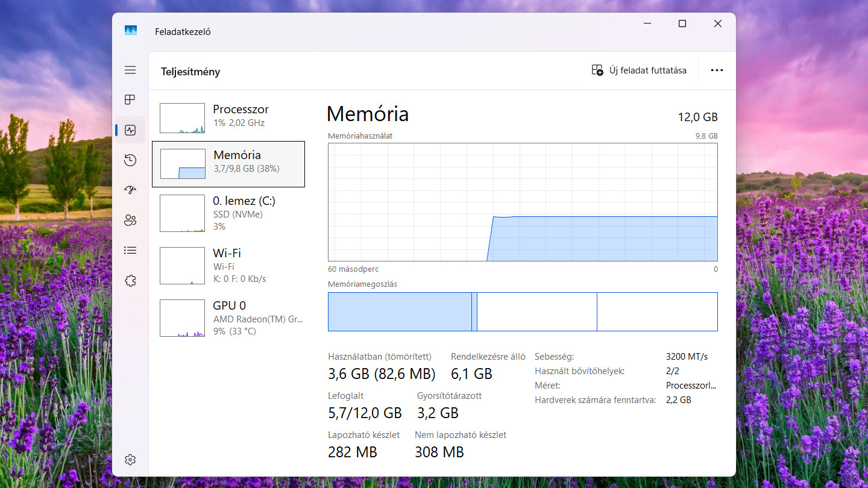Open Task Manager settings gear
Screen dimensions: 868x488
pyautogui.click(x=130, y=460)
